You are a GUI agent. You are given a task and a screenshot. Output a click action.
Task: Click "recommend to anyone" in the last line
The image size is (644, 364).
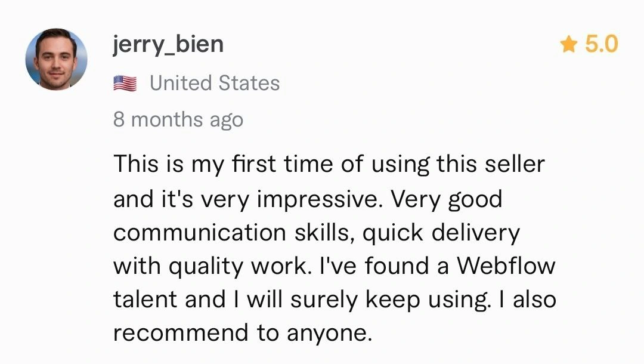pyautogui.click(x=242, y=333)
